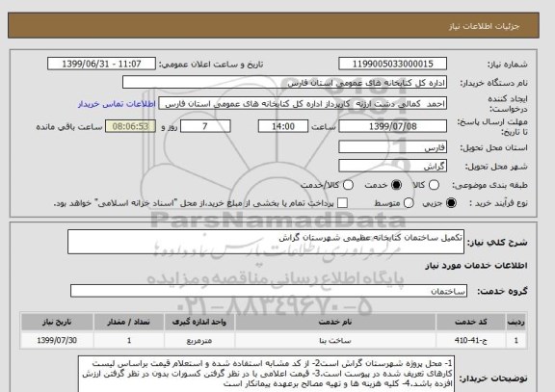This screenshot has width=555, height=392.
Task: Click the delivery province field فارس
Action: 392,147
